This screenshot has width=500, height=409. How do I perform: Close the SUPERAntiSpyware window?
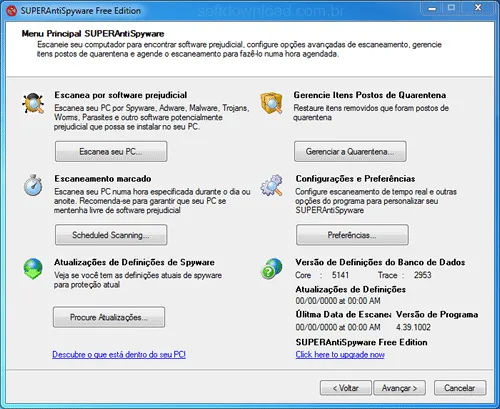coord(478,8)
